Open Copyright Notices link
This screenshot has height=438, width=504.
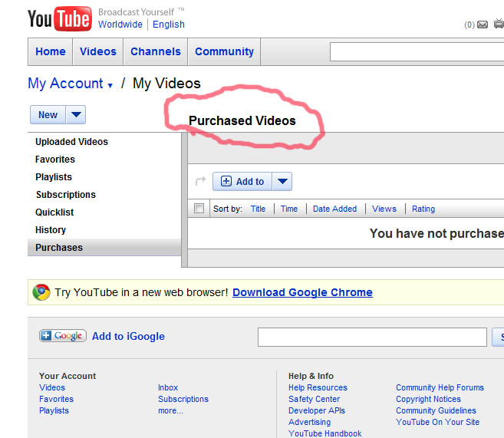tap(429, 399)
